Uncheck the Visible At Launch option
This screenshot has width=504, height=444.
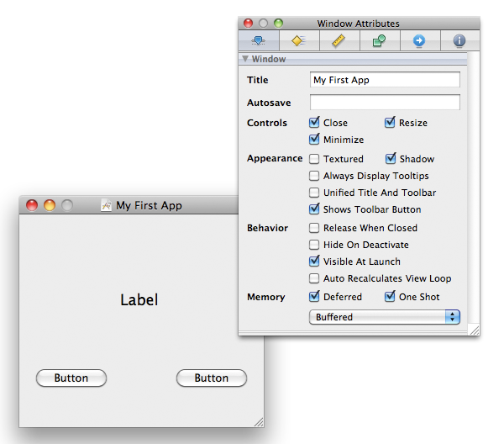(314, 262)
